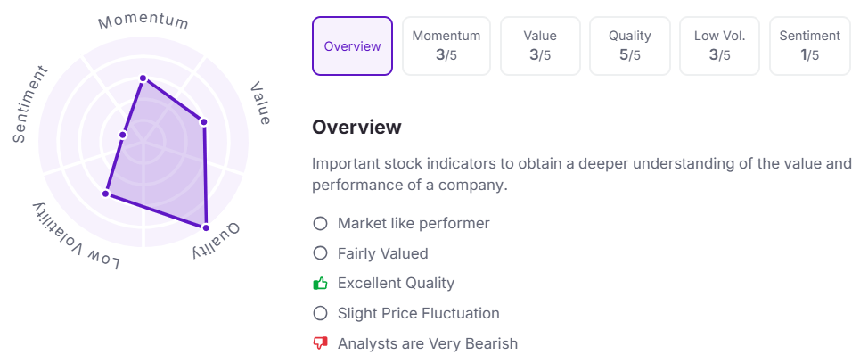Click the Sentiment data point on radar chart

[x=123, y=135]
